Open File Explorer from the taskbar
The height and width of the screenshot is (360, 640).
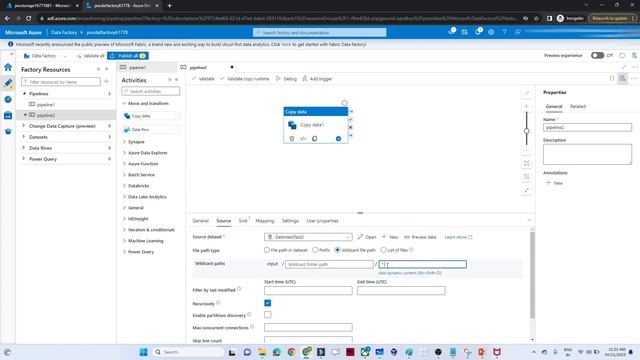(x=262, y=352)
